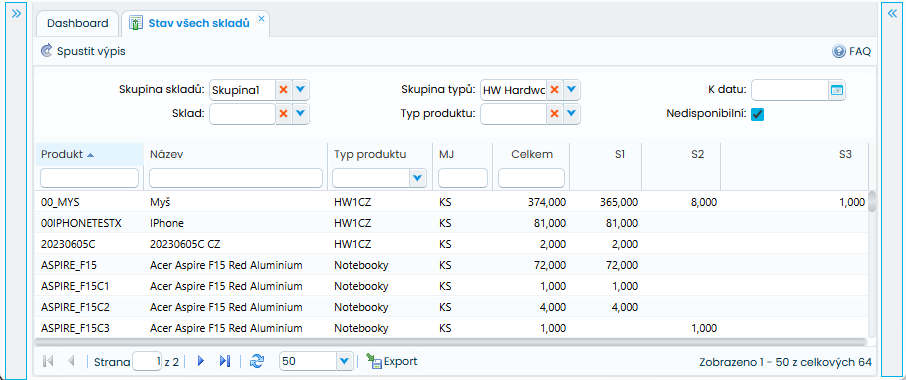Viewport: 906px width, 380px height.
Task: Open the Typ produktu column filter dropdown
Action: (418, 178)
